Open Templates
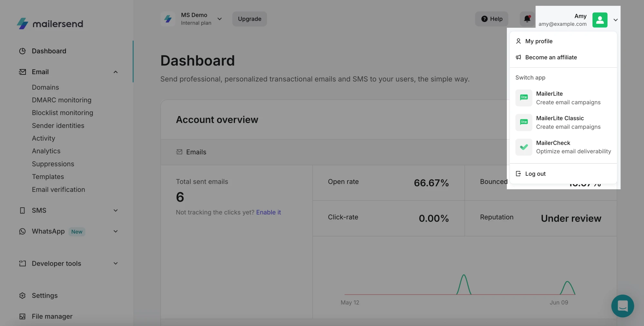 tap(48, 177)
